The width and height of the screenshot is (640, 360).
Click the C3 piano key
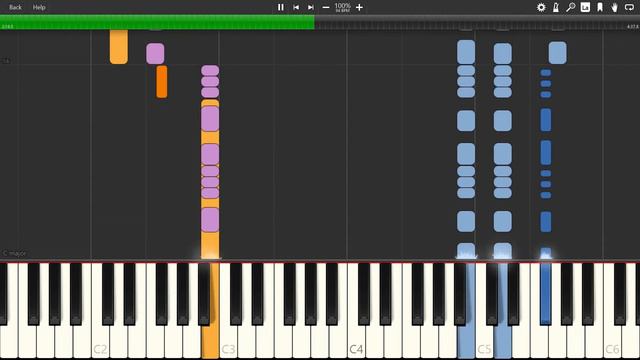(x=229, y=343)
